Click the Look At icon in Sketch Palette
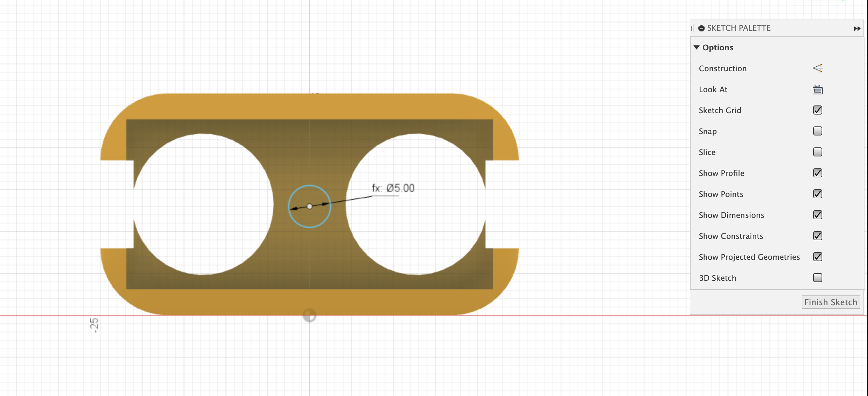 pyautogui.click(x=817, y=89)
